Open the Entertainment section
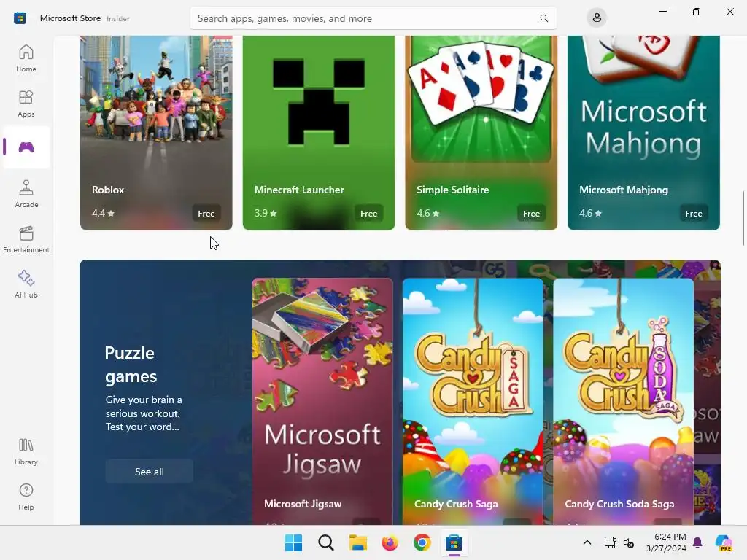The image size is (747, 560). point(26,239)
